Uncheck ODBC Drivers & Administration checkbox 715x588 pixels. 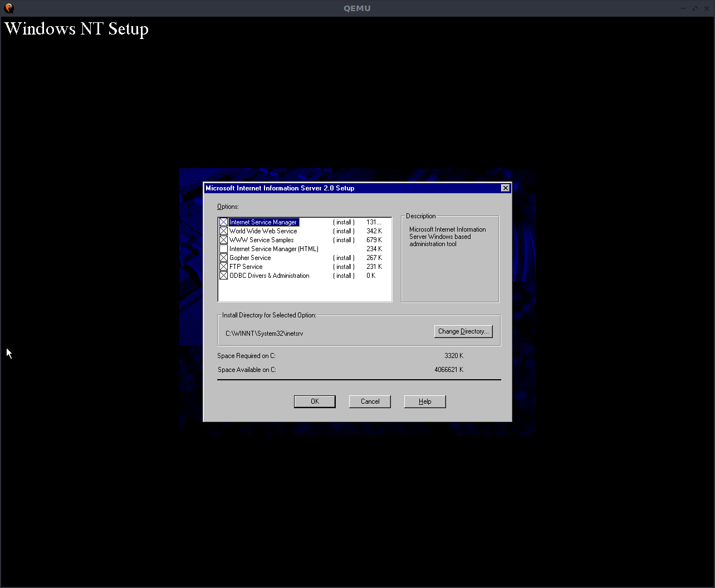click(x=223, y=276)
